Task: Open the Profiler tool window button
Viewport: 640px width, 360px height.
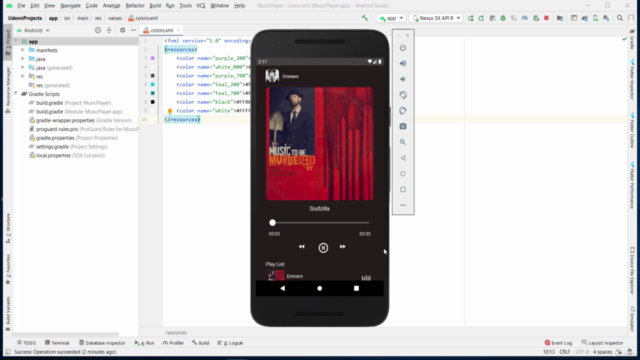Action: (173, 343)
